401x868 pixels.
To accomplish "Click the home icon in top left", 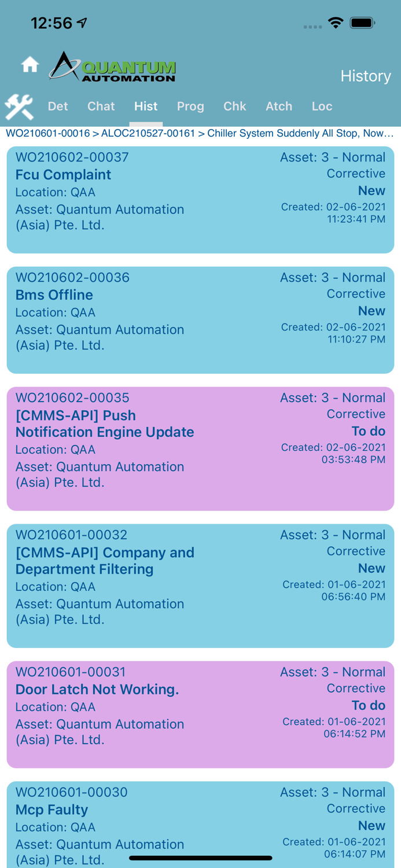I will pos(29,65).
